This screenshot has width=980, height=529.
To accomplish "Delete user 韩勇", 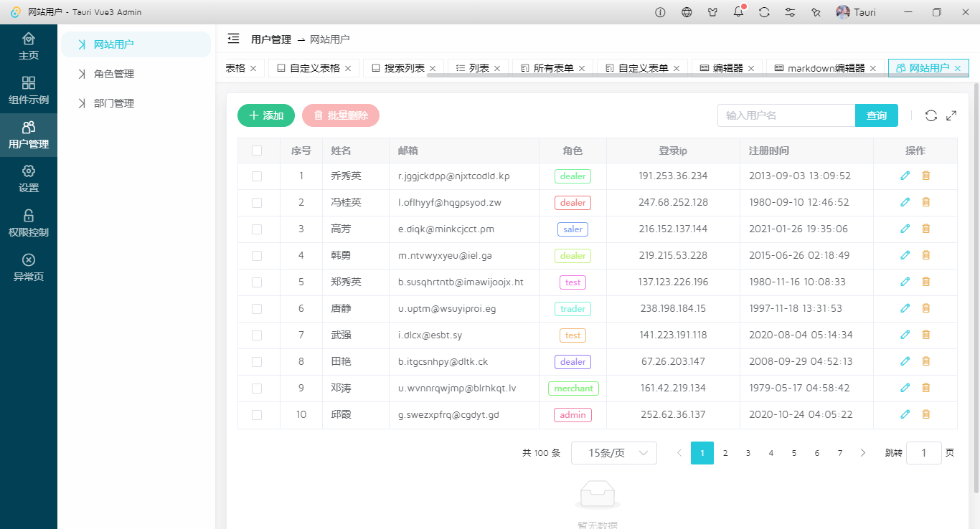I will [x=926, y=255].
